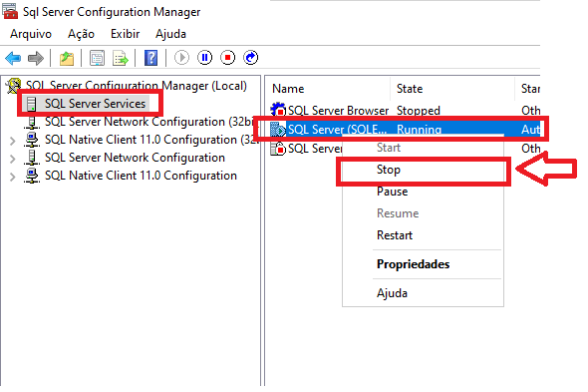Image resolution: width=588 pixels, height=392 pixels.
Task: Select SQL Native Client 11.0 Configuration (32bit) item
Action: coord(150,140)
